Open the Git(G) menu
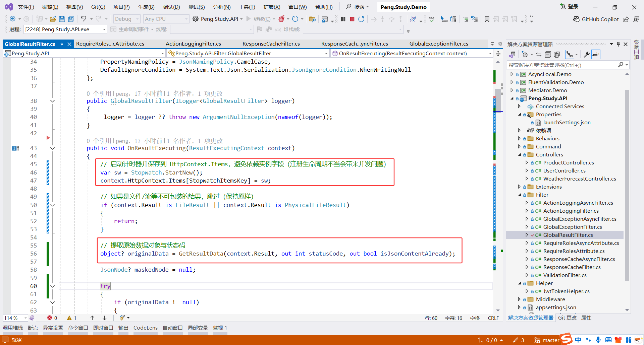The width and height of the screenshot is (644, 345). [98, 7]
